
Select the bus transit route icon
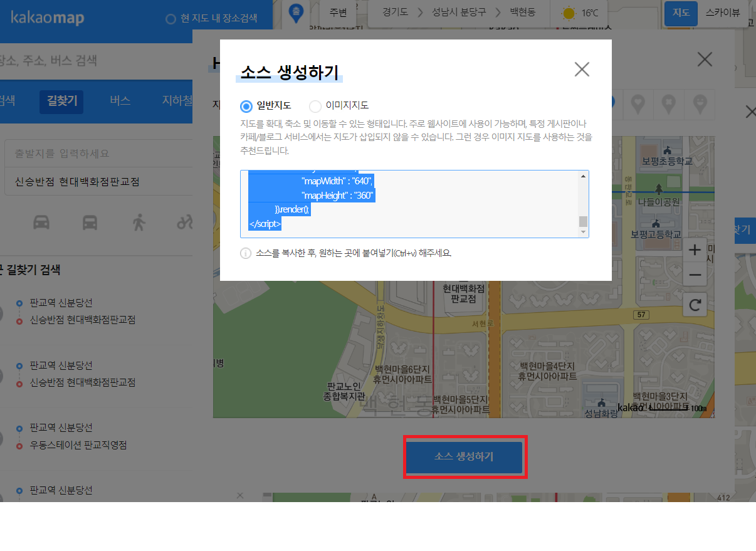pyautogui.click(x=90, y=222)
